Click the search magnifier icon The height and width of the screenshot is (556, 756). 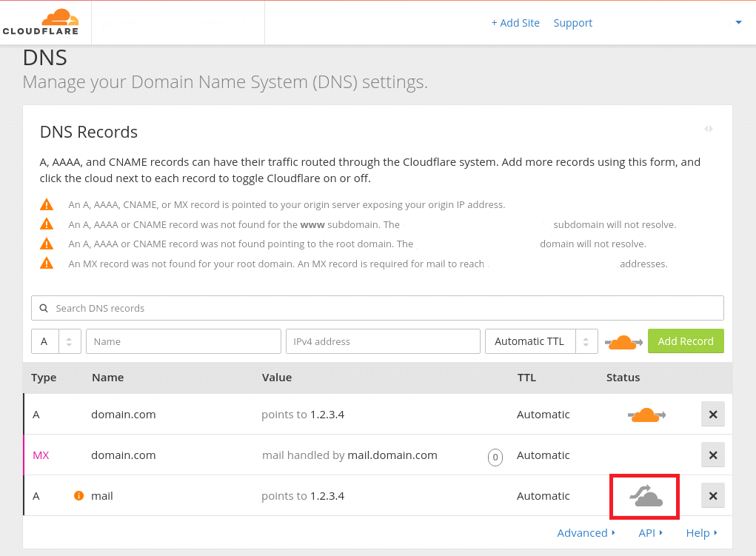44,308
